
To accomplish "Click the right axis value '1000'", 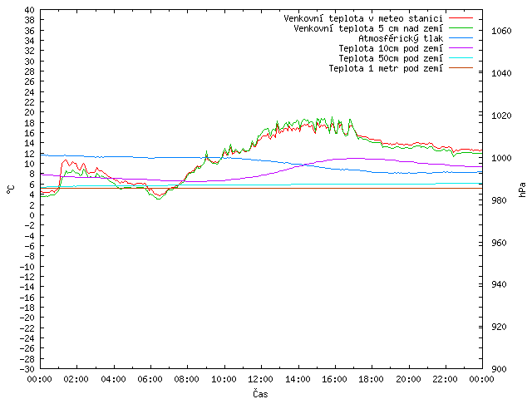I will pos(501,158).
